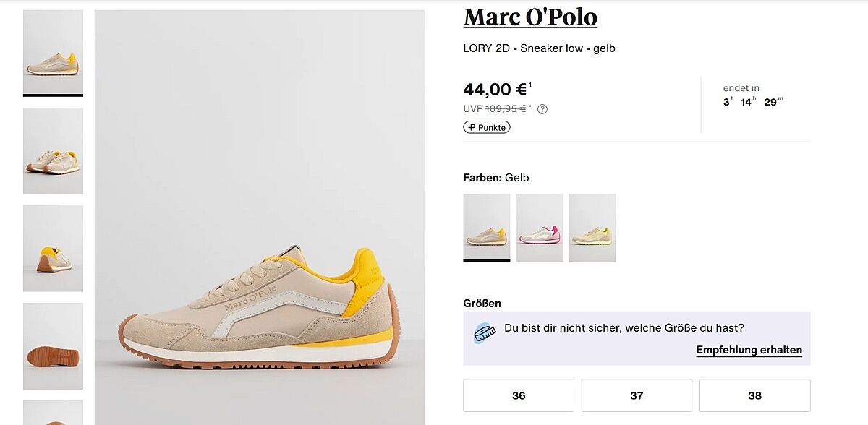
Task: Show the shoe sole thumbnail
Action: click(x=53, y=345)
